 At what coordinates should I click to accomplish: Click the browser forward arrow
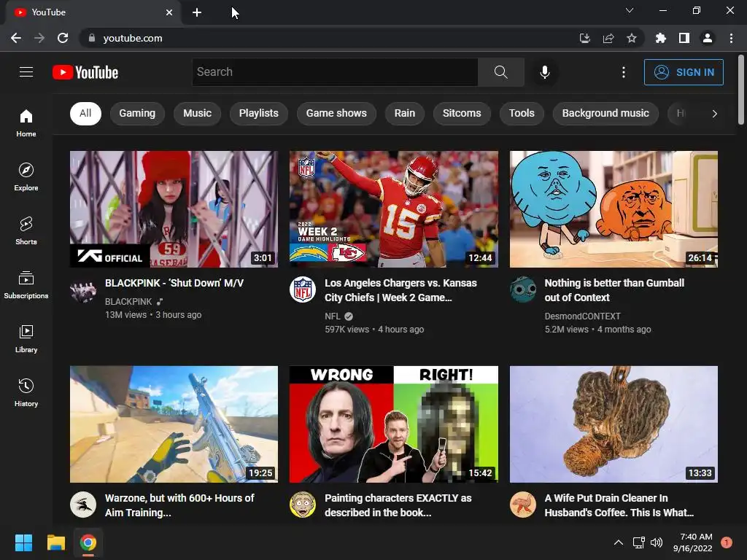click(39, 38)
